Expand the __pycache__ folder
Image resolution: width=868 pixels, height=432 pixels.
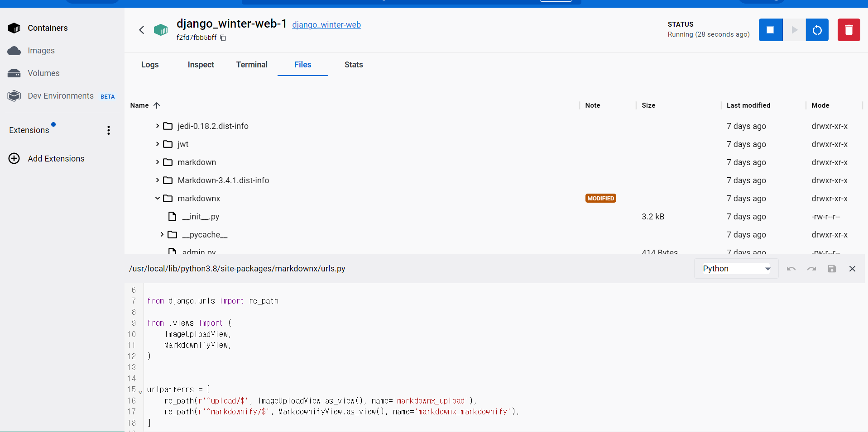[x=162, y=234]
